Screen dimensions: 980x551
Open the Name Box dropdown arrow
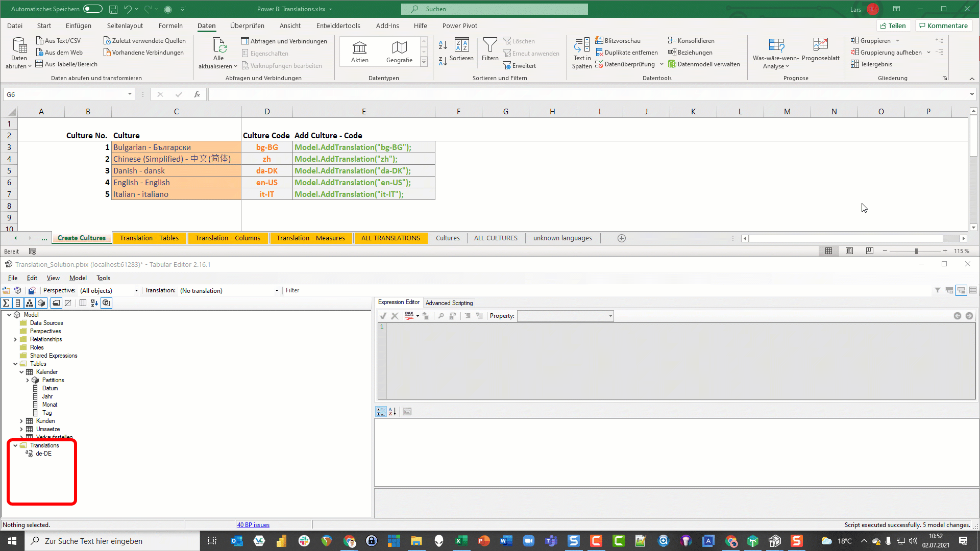click(130, 94)
